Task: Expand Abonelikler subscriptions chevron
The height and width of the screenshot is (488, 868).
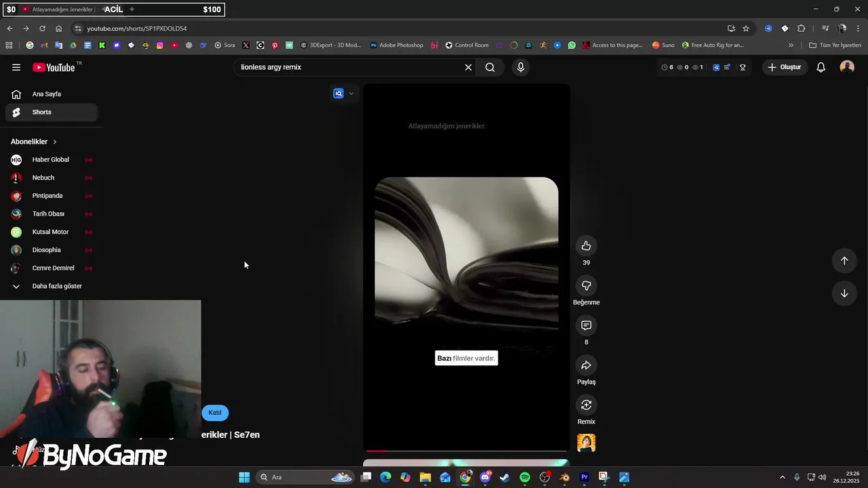Action: (x=55, y=142)
